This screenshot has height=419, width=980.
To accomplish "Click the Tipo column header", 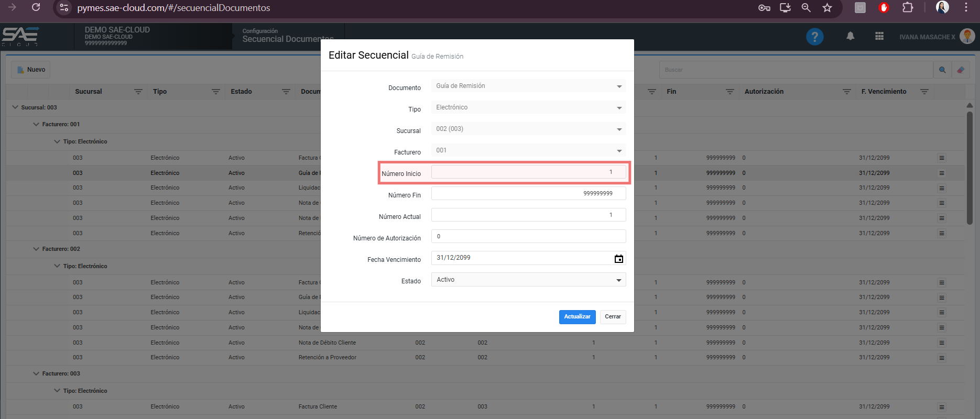I will pyautogui.click(x=160, y=92).
